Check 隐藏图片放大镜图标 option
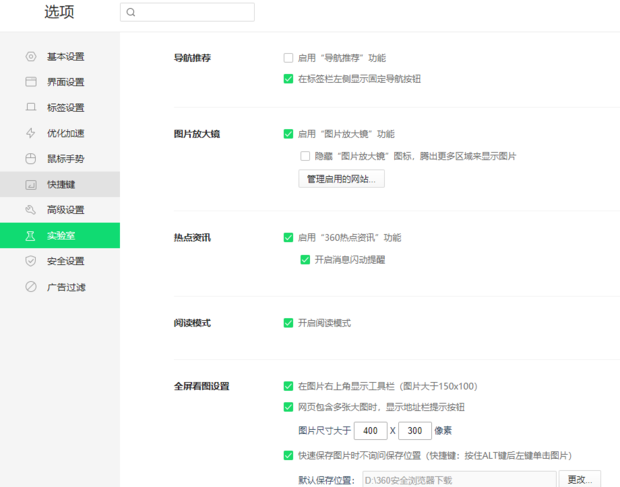This screenshot has width=620, height=487. (x=305, y=156)
